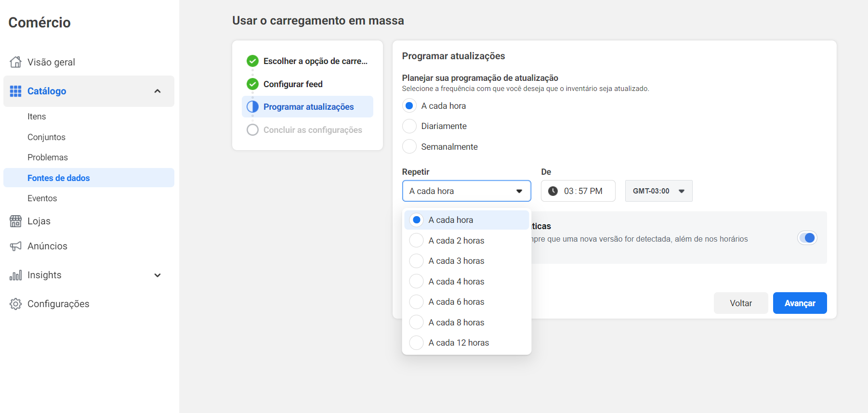This screenshot has width=868, height=413.
Task: Click green checkmark beside Escolher a opção
Action: (252, 61)
